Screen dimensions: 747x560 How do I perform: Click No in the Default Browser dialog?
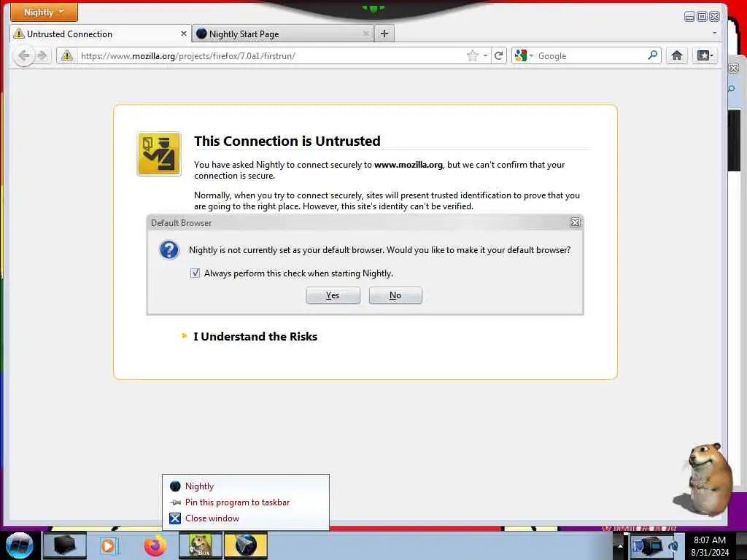pos(395,295)
